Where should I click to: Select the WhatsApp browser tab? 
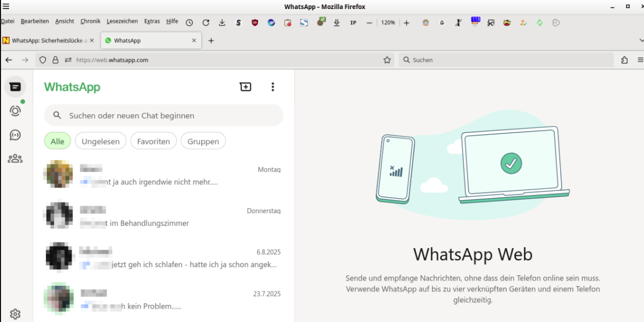151,41
